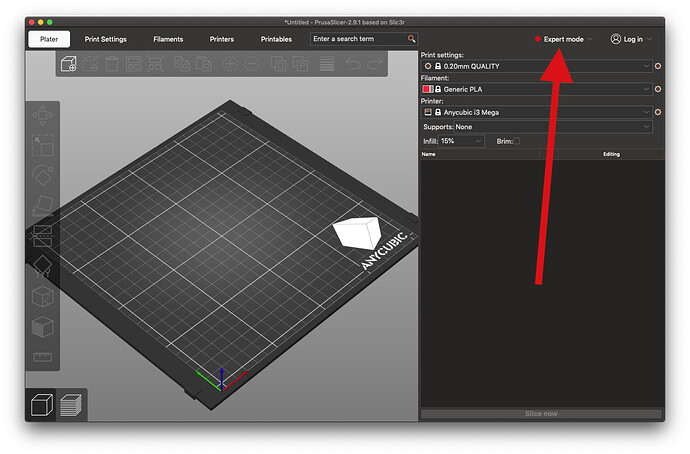Switch to sliced layers preview view
This screenshot has width=690, height=454.
72,404
